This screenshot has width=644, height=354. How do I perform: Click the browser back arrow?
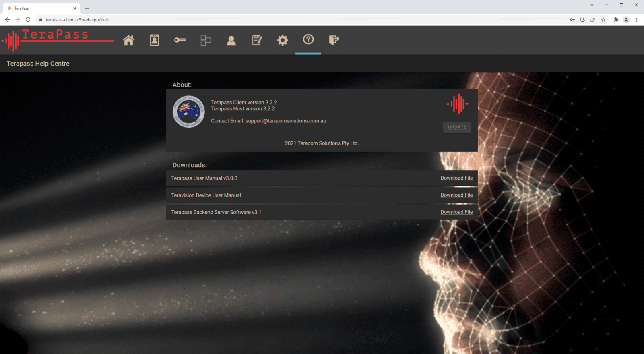coord(7,19)
